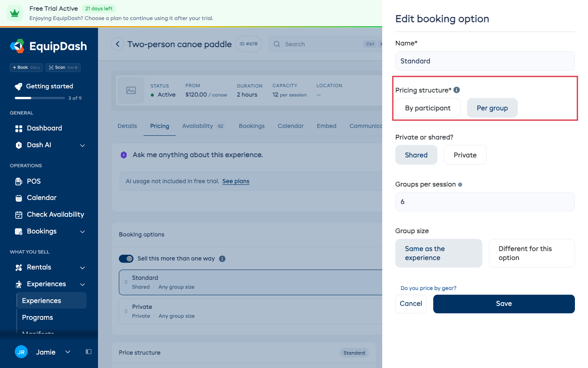Open the See plans link

[x=236, y=181]
